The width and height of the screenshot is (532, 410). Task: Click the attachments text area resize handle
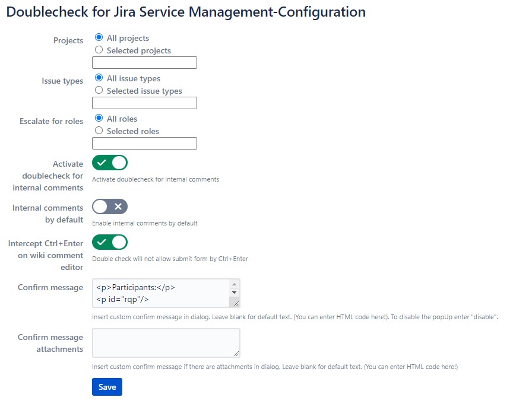click(x=236, y=354)
